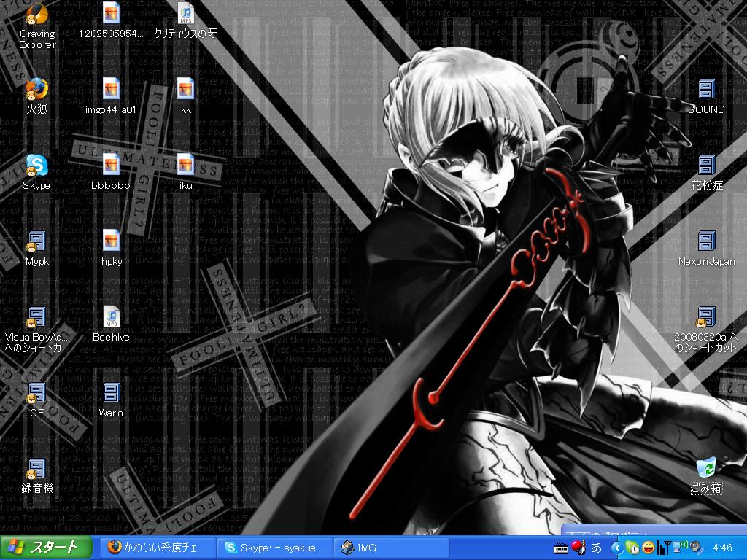Screen dimensions: 747x560
Task: Expand hidden tray icons with arrow
Action: [617, 548]
